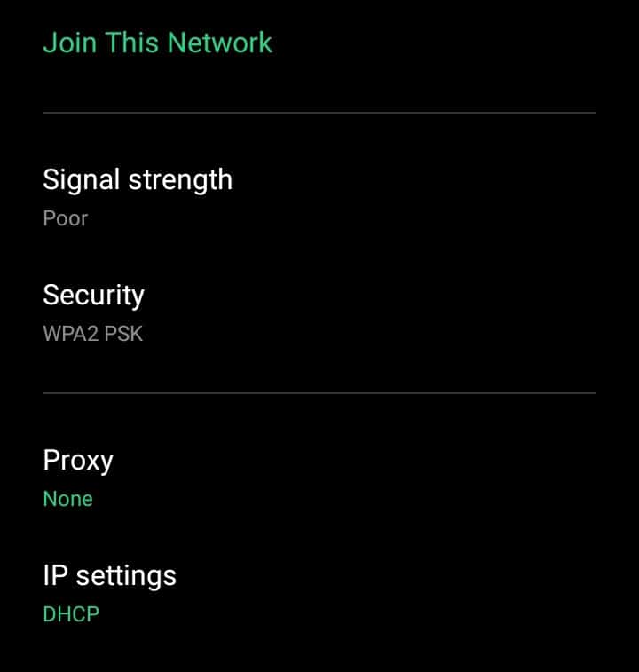The height and width of the screenshot is (672, 639).
Task: Click the PSK part of the security value
Action: [123, 334]
